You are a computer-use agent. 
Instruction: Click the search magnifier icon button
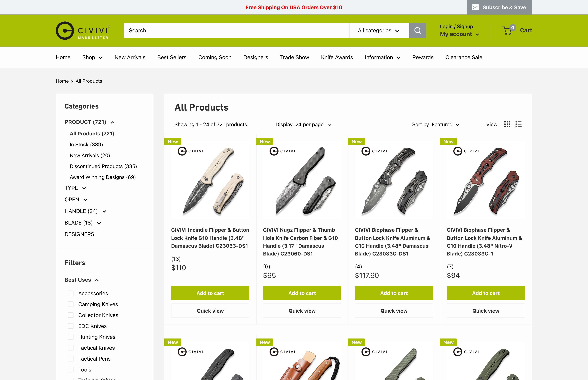[x=418, y=31]
